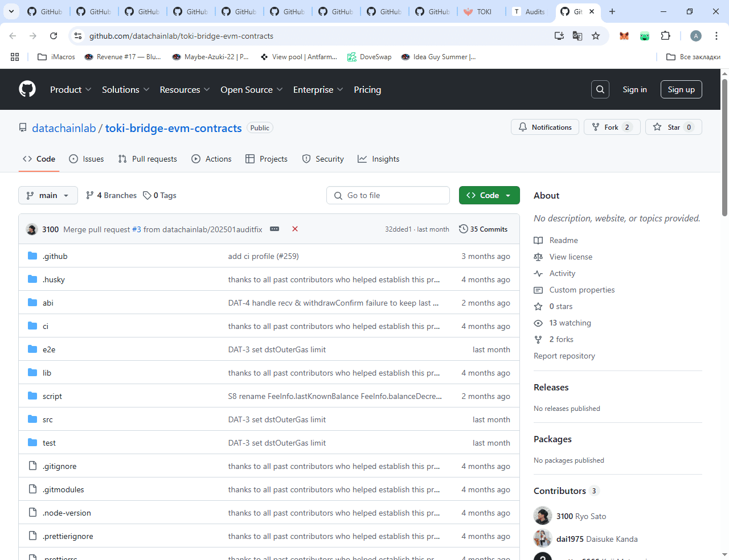
Task: Open dai1975 contributor avatar
Action: click(543, 538)
